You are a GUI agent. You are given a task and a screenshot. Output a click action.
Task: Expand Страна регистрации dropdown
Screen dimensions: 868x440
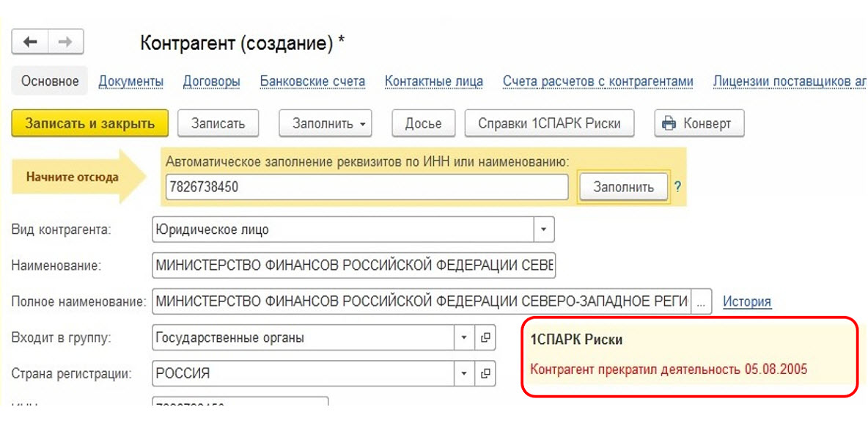(463, 373)
